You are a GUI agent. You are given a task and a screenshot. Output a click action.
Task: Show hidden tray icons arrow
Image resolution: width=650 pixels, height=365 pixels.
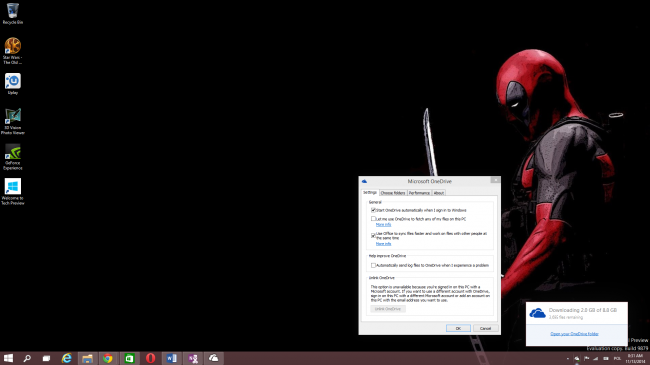tap(568, 358)
